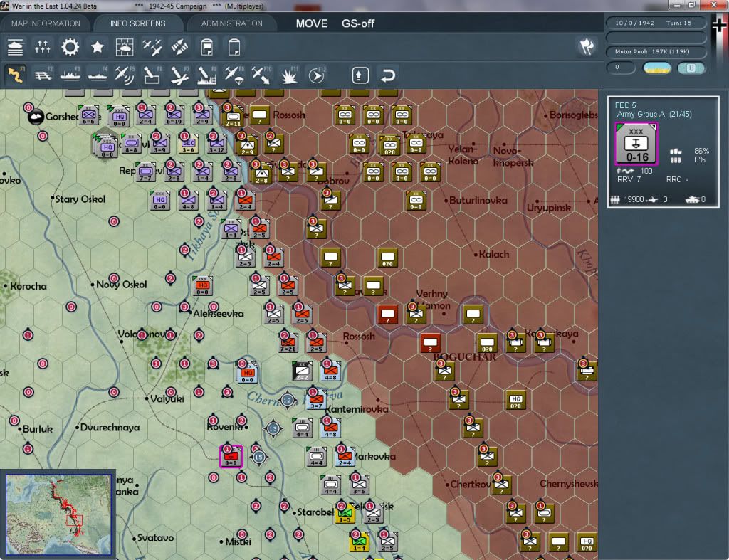
Task: Click the Novy Oskol town label
Action: (x=121, y=285)
